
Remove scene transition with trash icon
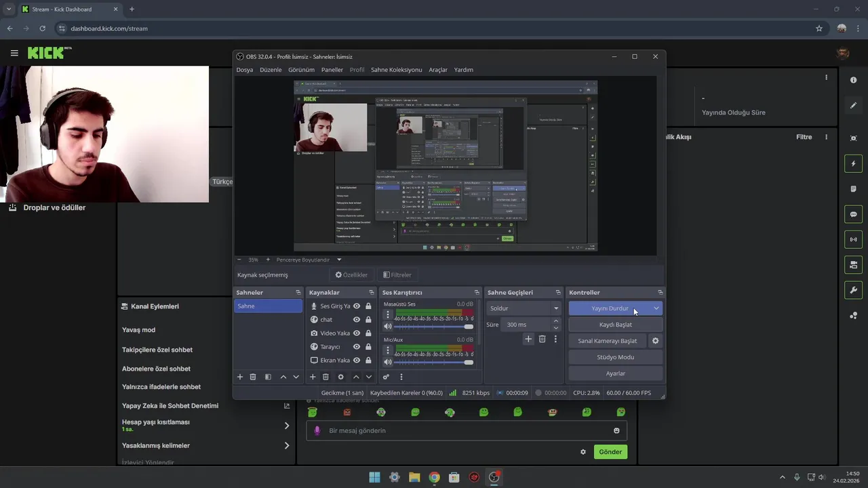[542, 339]
